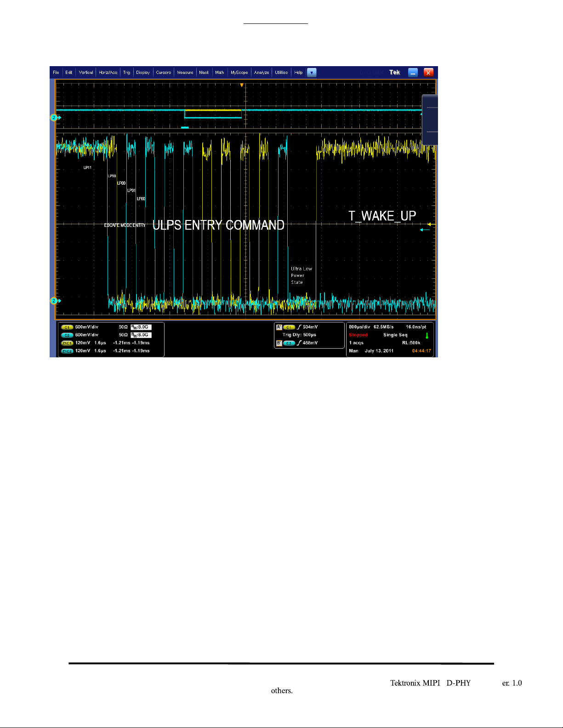Select the yellow C1 channel badge
This screenshot has width=563, height=728.
(x=67, y=327)
